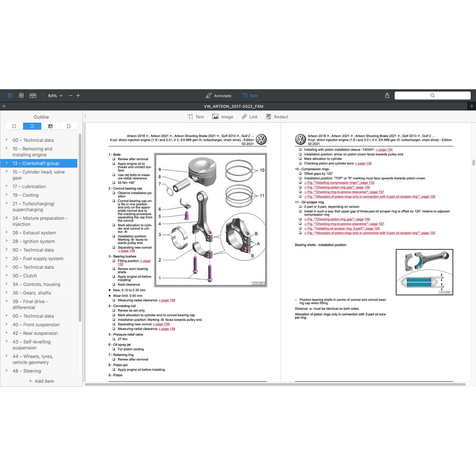
Task: Open the 64% zoom level dropdown
Action: point(55,95)
